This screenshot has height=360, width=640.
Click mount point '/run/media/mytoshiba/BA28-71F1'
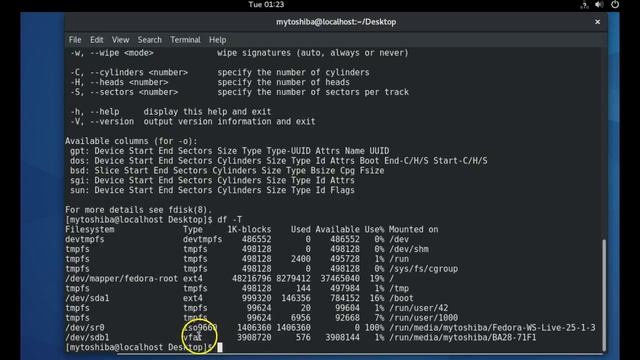pos(462,338)
